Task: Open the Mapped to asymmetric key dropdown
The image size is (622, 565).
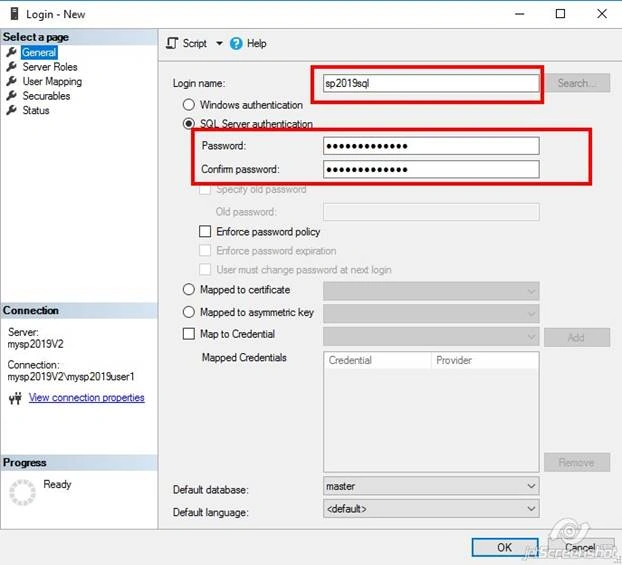Action: point(431,314)
